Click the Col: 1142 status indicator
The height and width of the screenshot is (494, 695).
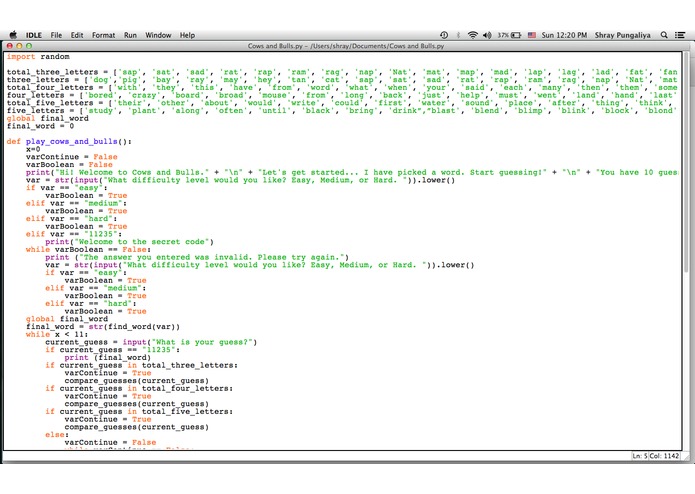[664, 455]
